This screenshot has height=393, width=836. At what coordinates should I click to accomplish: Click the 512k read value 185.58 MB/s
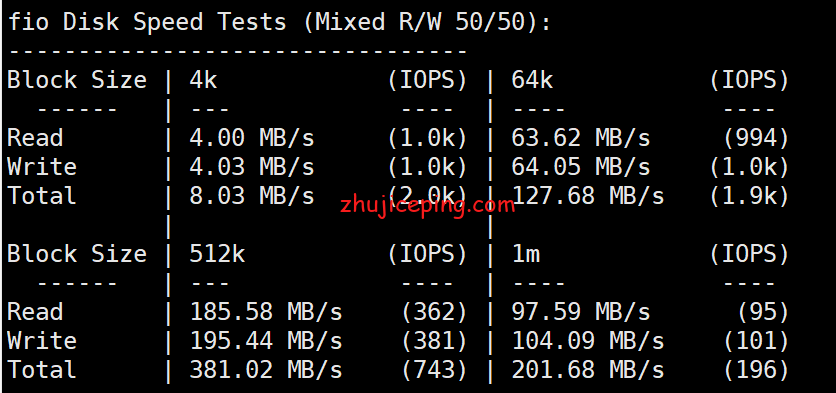(x=266, y=312)
